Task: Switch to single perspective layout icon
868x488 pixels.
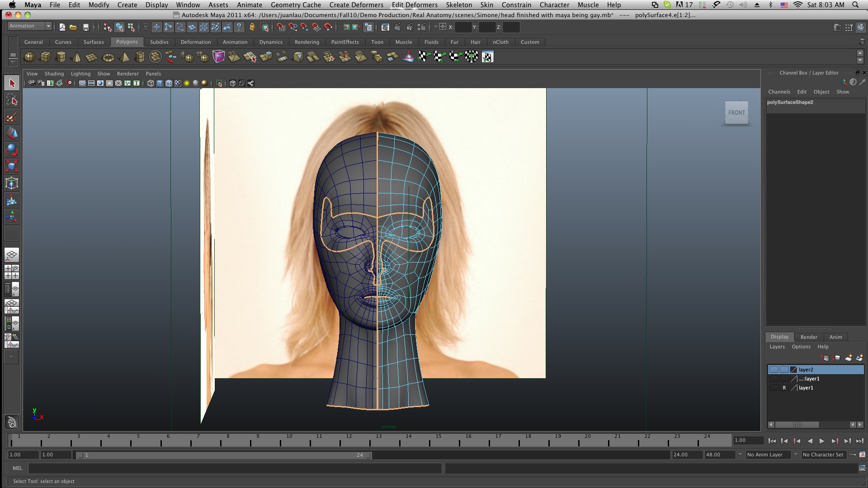Action: [x=12, y=255]
